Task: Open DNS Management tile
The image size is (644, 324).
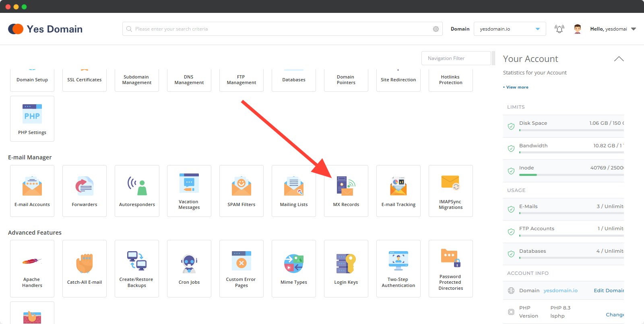Action: pyautogui.click(x=189, y=80)
